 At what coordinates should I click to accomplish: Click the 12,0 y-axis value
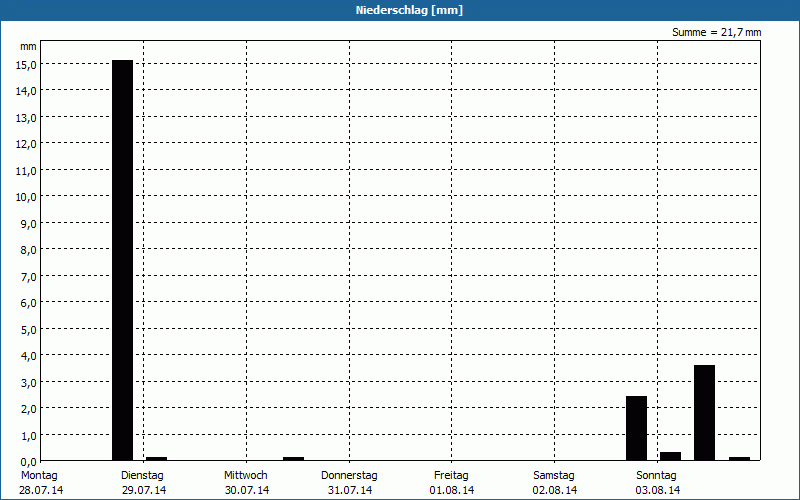click(x=26, y=144)
